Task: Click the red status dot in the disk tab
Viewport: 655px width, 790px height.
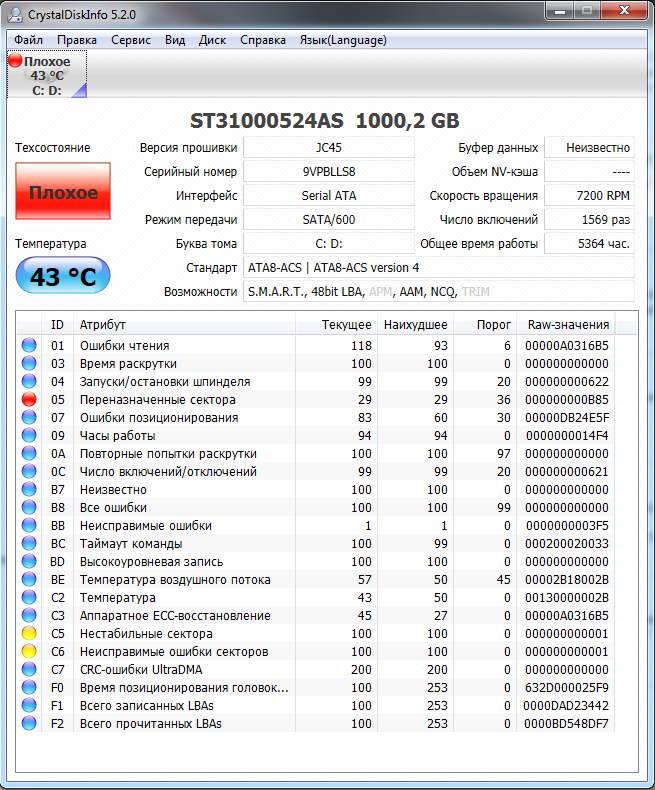Action: [15, 61]
